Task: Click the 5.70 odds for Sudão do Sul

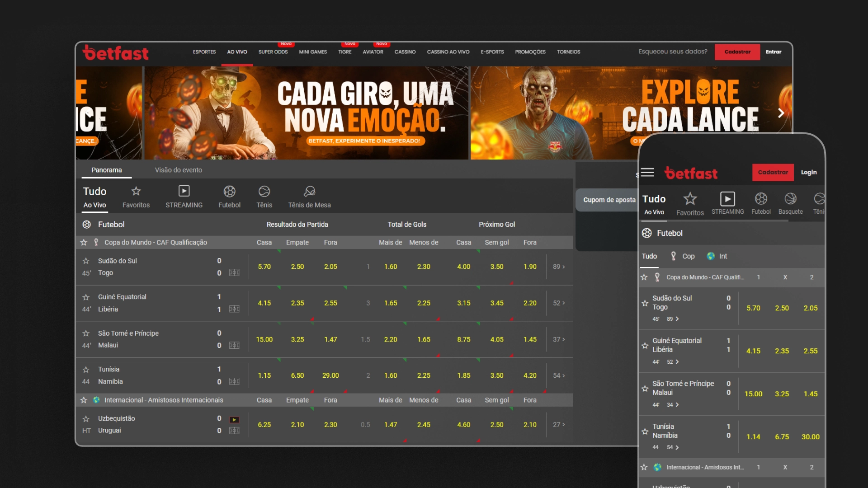Action: (x=264, y=267)
